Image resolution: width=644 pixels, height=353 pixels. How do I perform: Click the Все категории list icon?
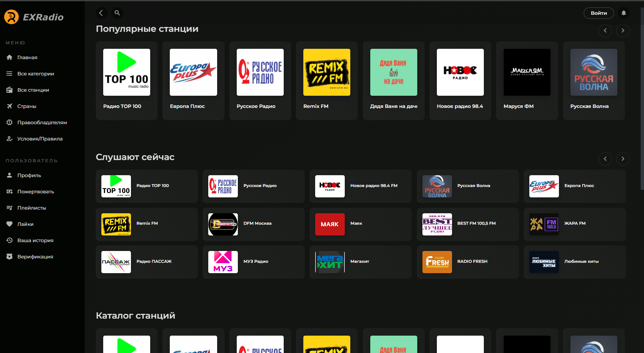(10, 74)
